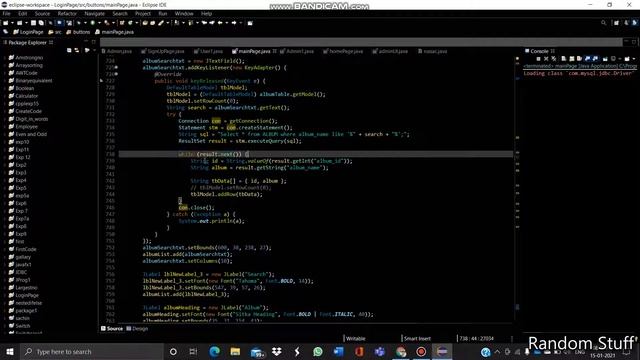Open the Open Console dropdown arrow
The height and width of the screenshot is (360, 640).
[x=634, y=59]
